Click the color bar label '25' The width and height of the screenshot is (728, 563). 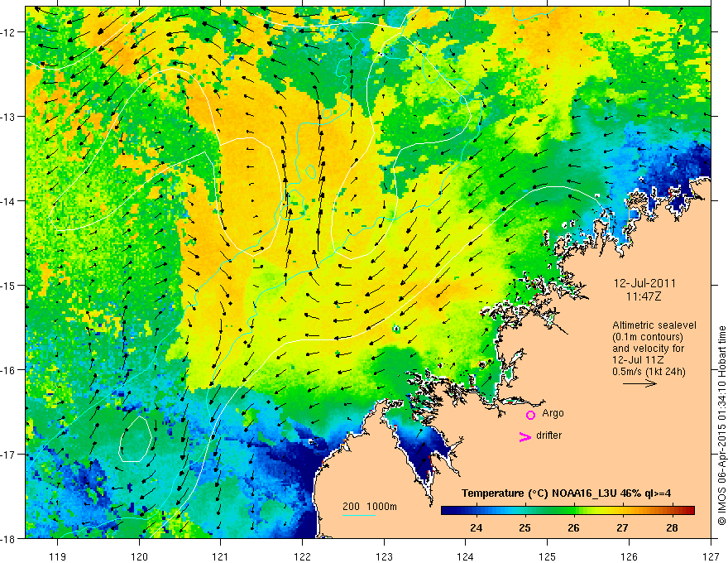(524, 527)
